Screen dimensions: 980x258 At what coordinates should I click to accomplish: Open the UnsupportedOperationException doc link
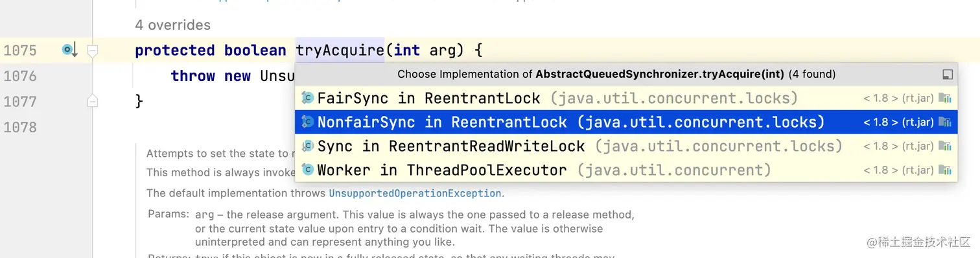click(415, 193)
